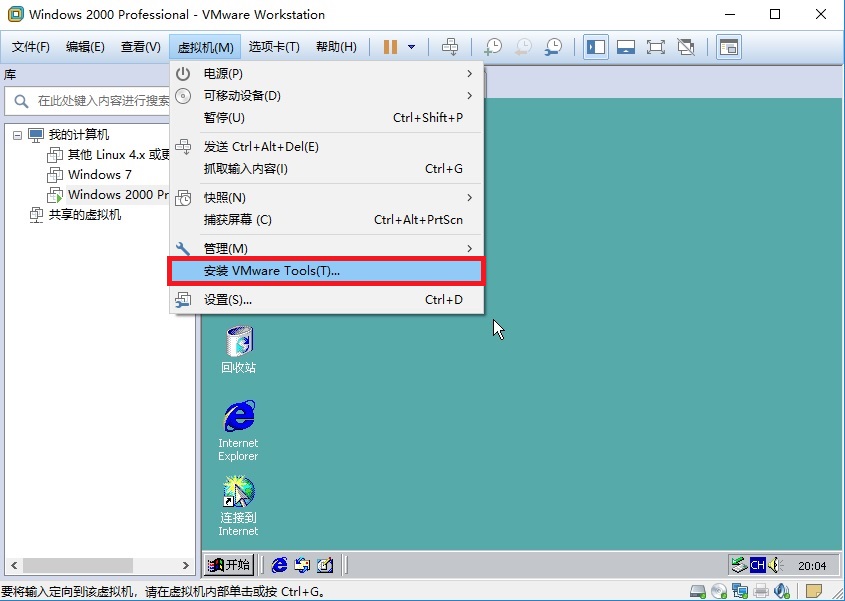Screen dimensions: 845x601
Task: Open the 帮助(H) menu
Action: 336,47
